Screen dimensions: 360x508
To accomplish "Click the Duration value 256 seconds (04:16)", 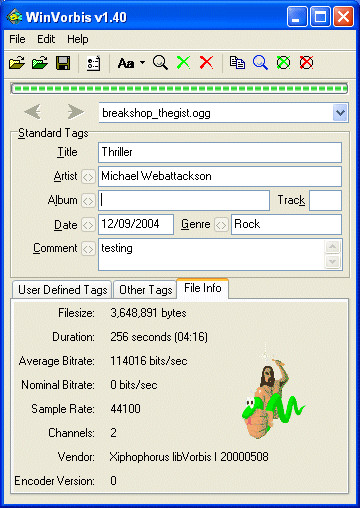I will point(159,337).
